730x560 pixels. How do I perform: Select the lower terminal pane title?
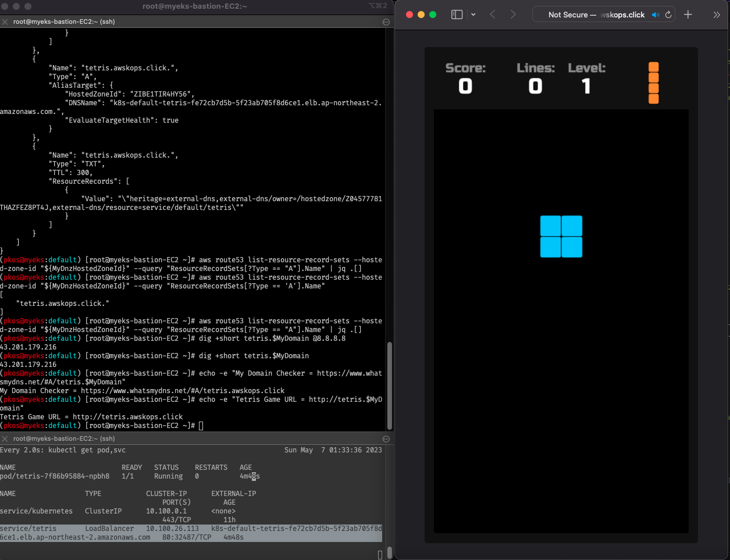click(64, 438)
